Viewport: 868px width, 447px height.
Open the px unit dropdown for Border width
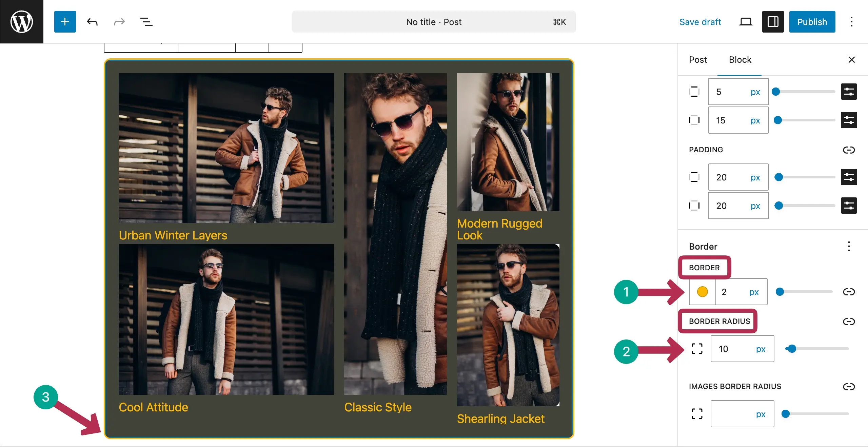point(754,292)
